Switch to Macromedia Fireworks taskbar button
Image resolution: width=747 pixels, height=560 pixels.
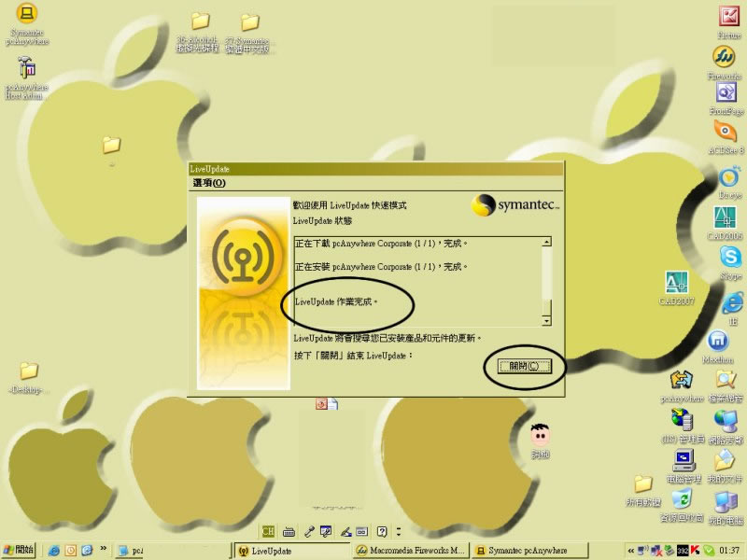point(411,551)
